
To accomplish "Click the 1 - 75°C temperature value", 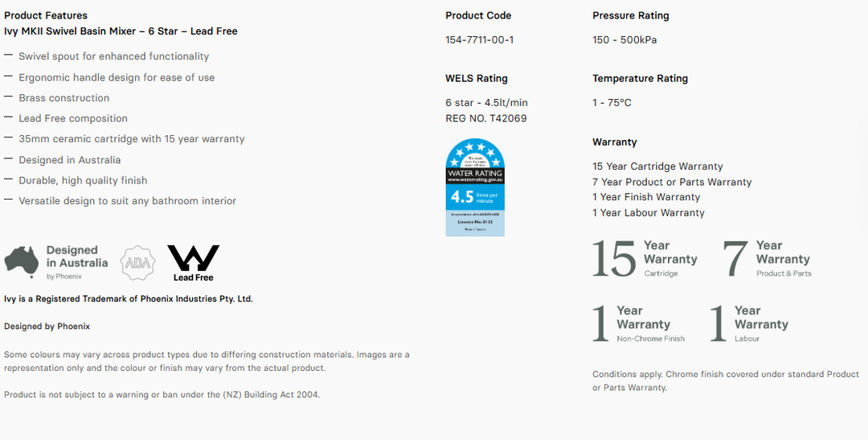I will click(x=612, y=103).
